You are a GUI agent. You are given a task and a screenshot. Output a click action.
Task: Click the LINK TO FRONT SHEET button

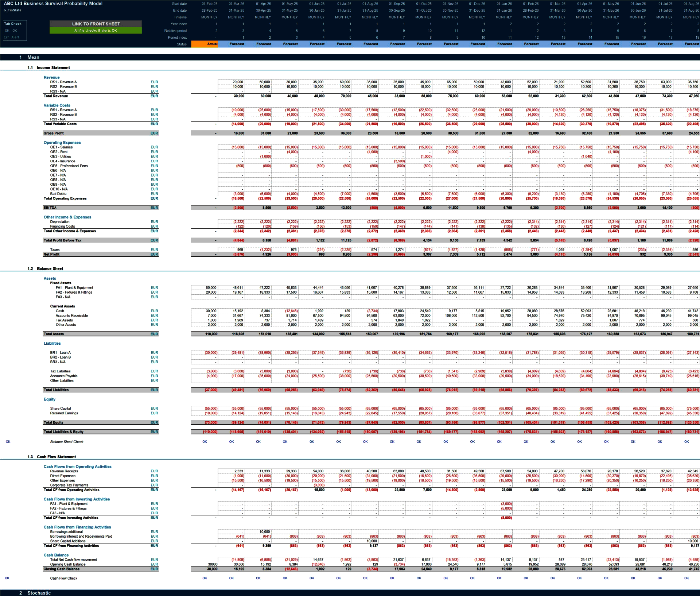click(x=96, y=24)
